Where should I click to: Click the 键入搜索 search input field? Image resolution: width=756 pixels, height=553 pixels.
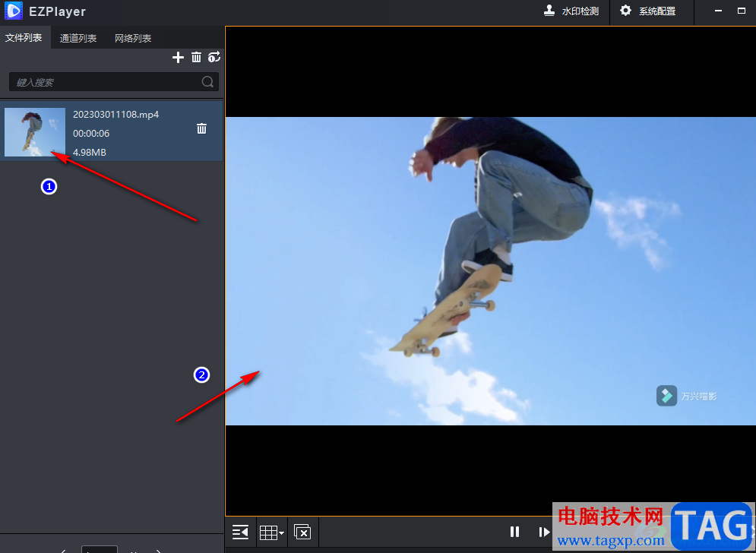(114, 82)
